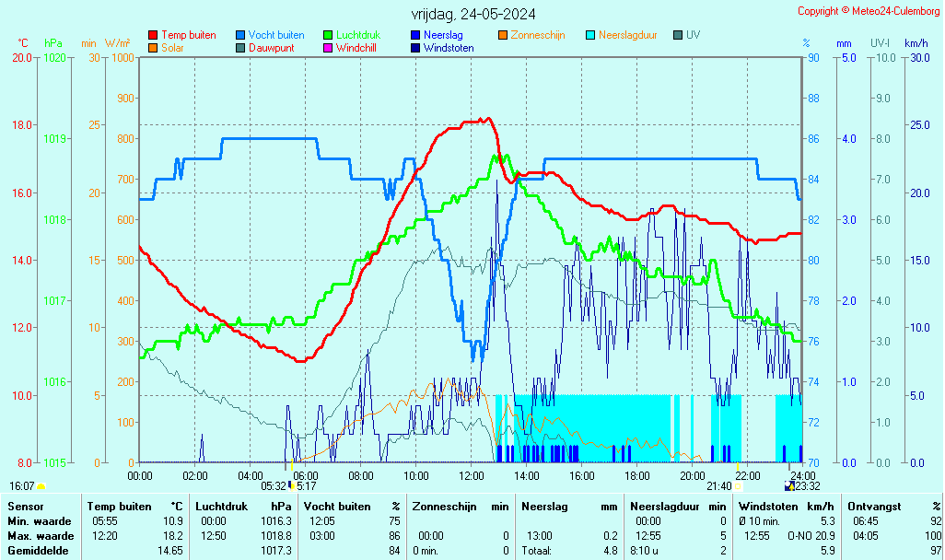This screenshot has height=560, width=945.
Task: Click the blue Vocht buiten legend square
Action: coord(240,35)
